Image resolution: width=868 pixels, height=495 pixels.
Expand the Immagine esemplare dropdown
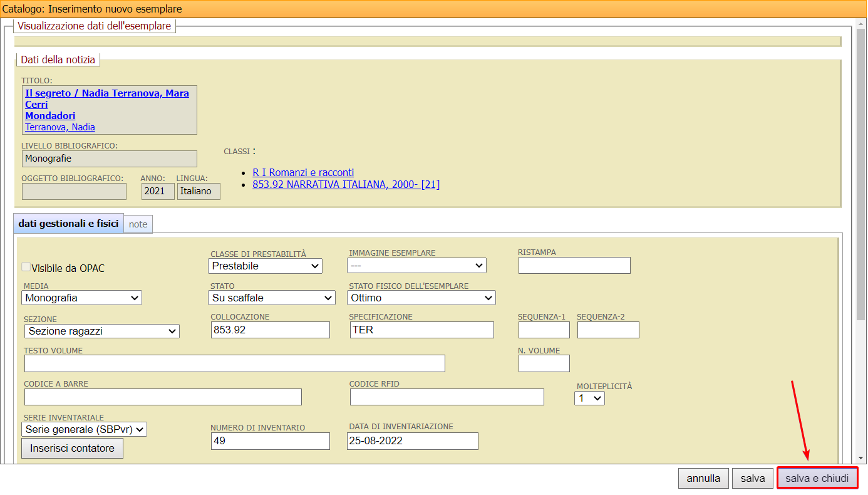[x=416, y=266]
